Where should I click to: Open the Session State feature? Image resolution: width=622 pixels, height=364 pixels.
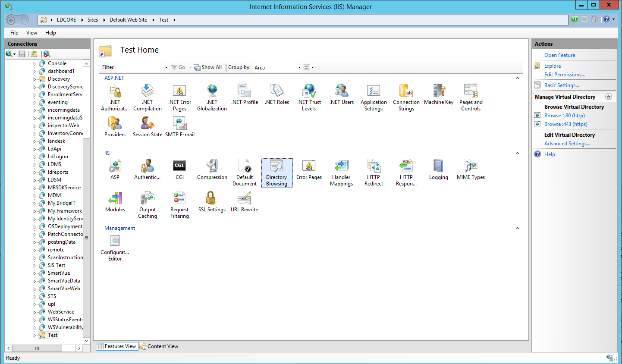[x=148, y=127]
